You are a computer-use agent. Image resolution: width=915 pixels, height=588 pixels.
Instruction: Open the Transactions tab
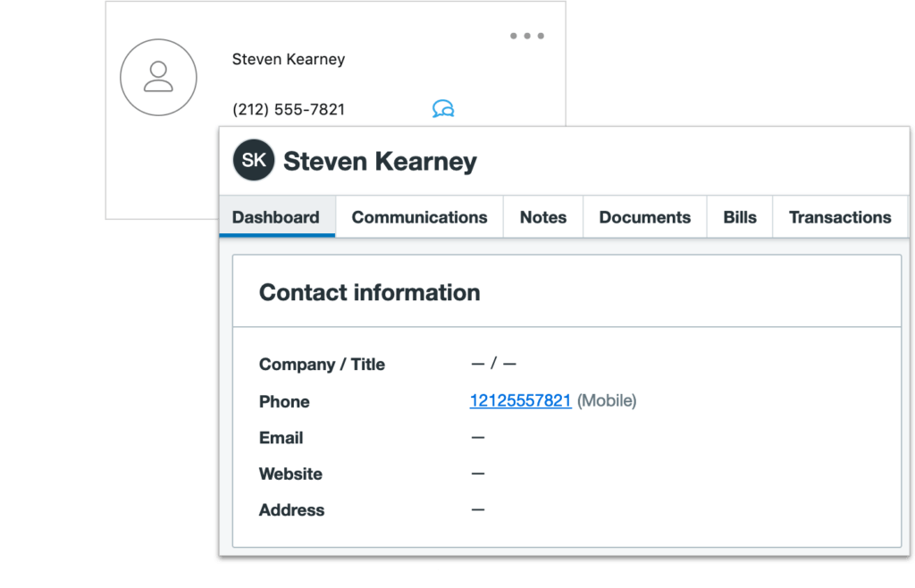[840, 216]
